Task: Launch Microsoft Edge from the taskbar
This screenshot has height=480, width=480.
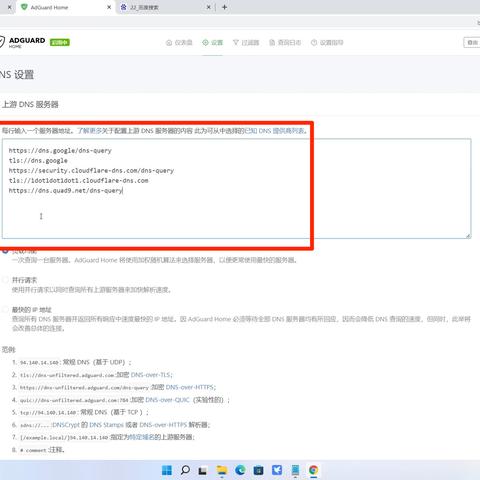Action: point(240,470)
